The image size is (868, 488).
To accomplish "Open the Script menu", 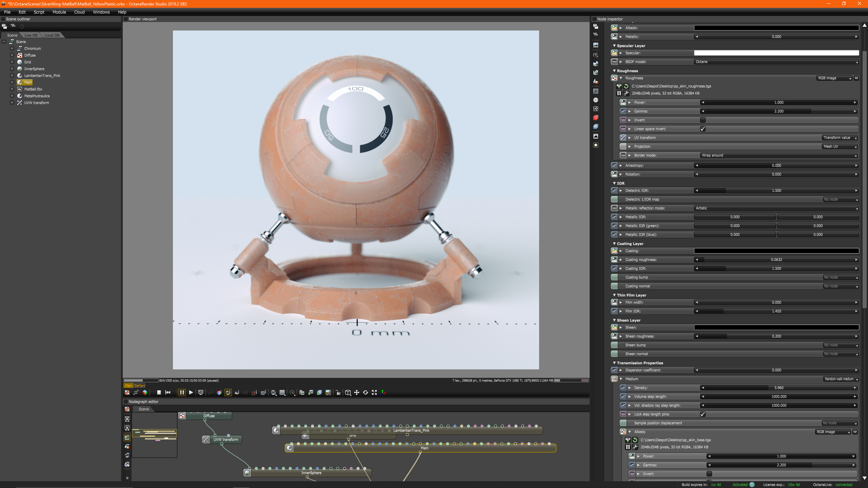I will [x=39, y=12].
